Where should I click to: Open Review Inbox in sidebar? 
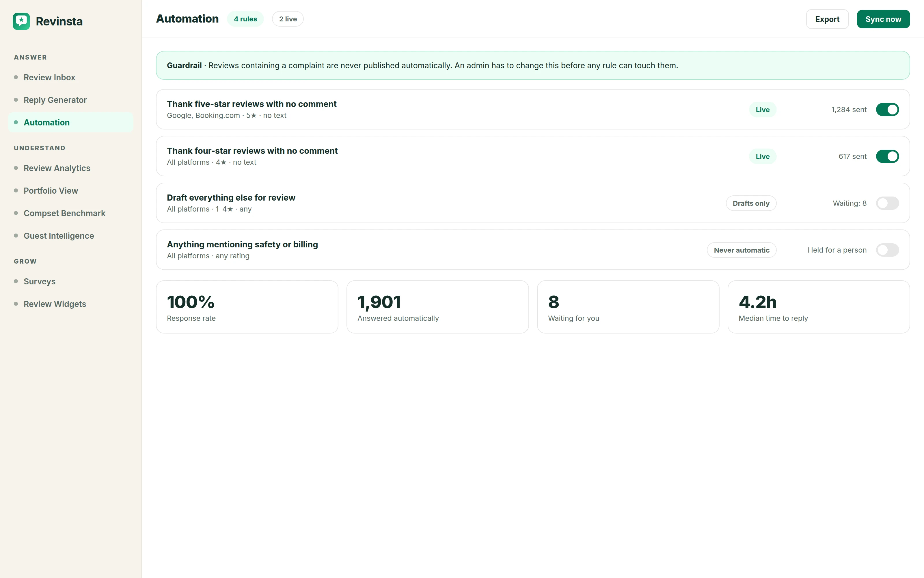coord(71,78)
